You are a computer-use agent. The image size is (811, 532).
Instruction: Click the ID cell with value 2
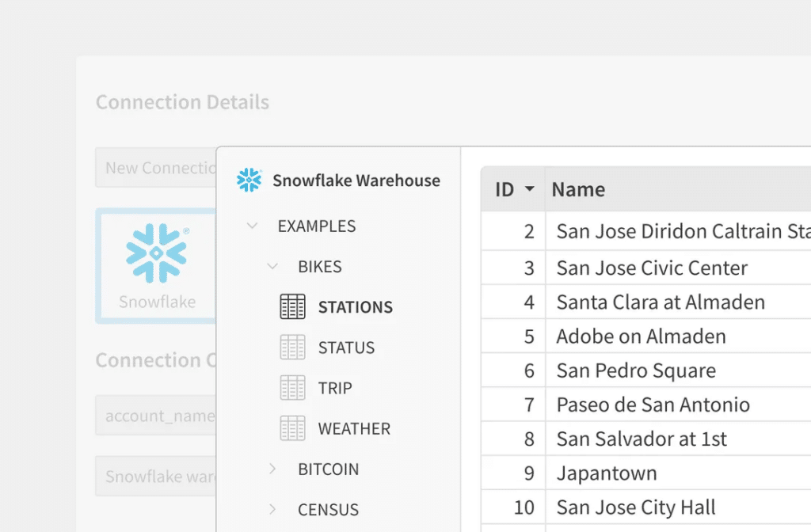click(x=513, y=230)
